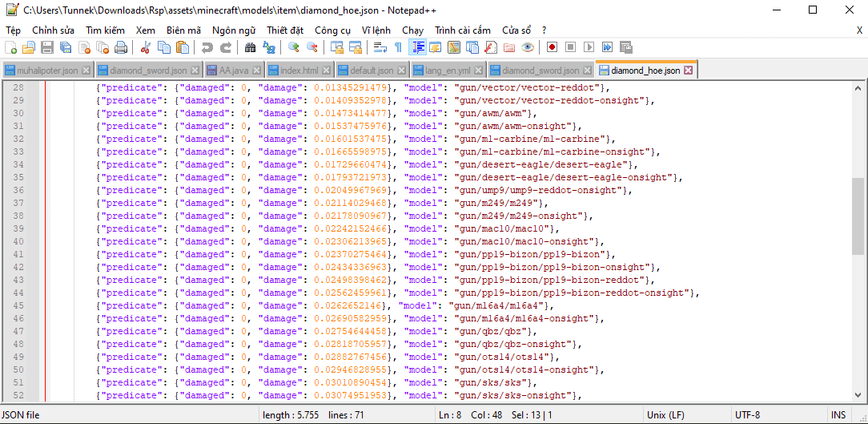868x424 pixels.
Task: Open the Công cụ menu
Action: coord(332,30)
